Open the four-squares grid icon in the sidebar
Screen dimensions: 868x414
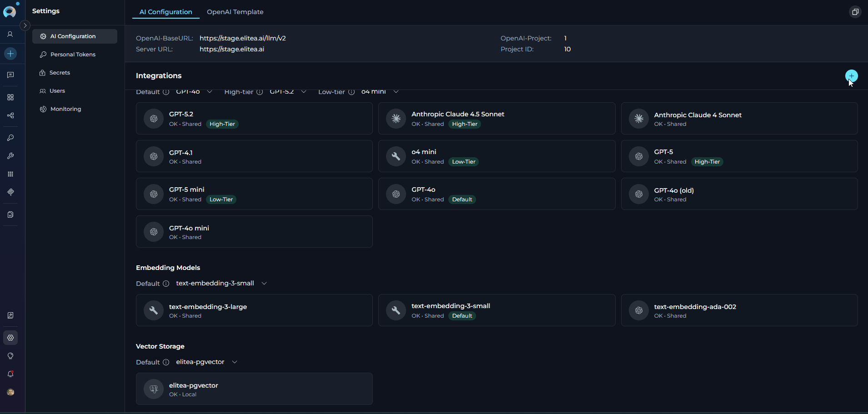click(10, 97)
